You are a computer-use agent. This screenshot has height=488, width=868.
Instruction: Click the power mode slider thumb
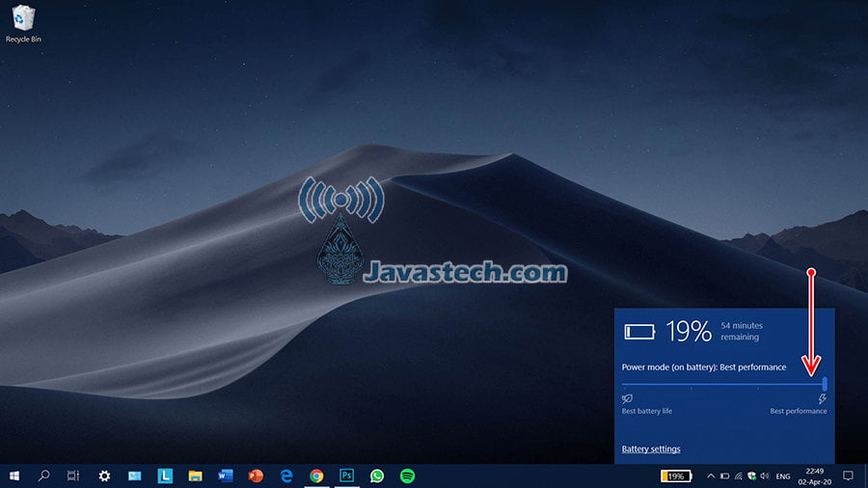tap(825, 384)
